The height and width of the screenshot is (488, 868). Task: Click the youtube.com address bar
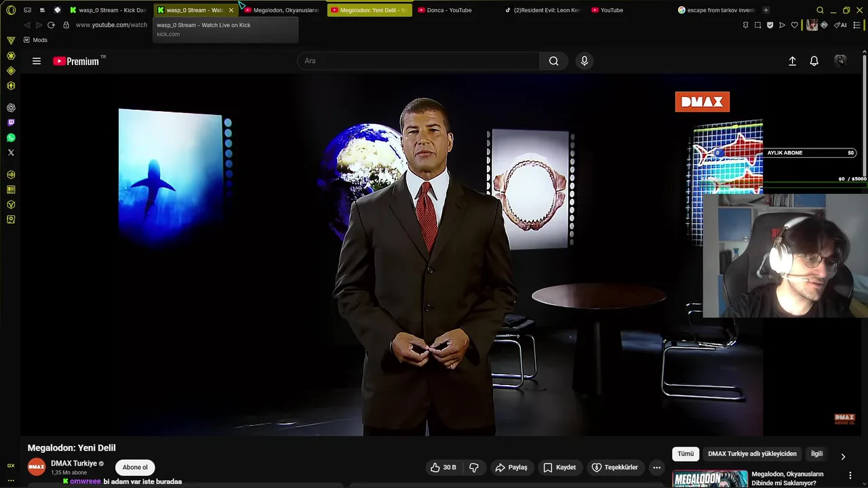coord(111,25)
